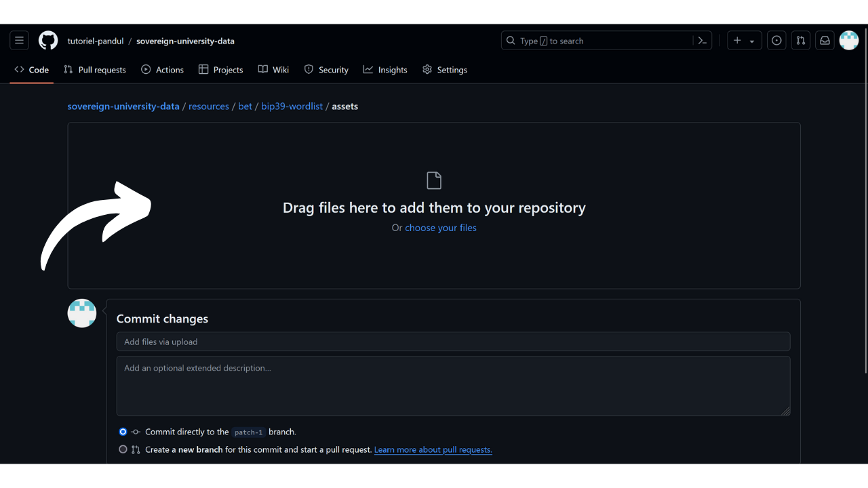
Task: Click the file icon in upload area
Action: coord(434,180)
